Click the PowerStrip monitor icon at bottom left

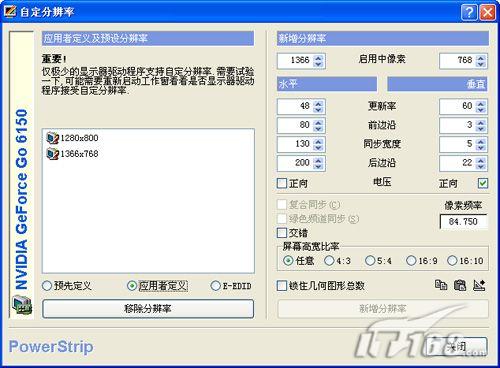(22, 305)
